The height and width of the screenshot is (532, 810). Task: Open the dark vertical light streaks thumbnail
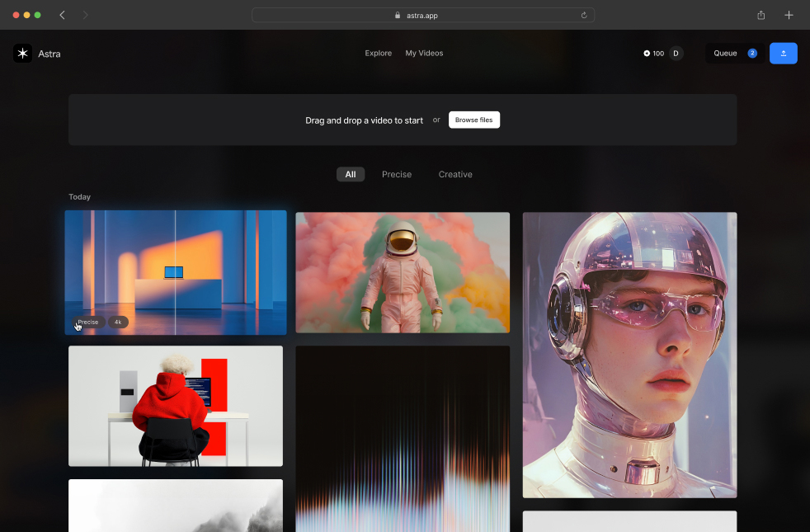pos(403,439)
